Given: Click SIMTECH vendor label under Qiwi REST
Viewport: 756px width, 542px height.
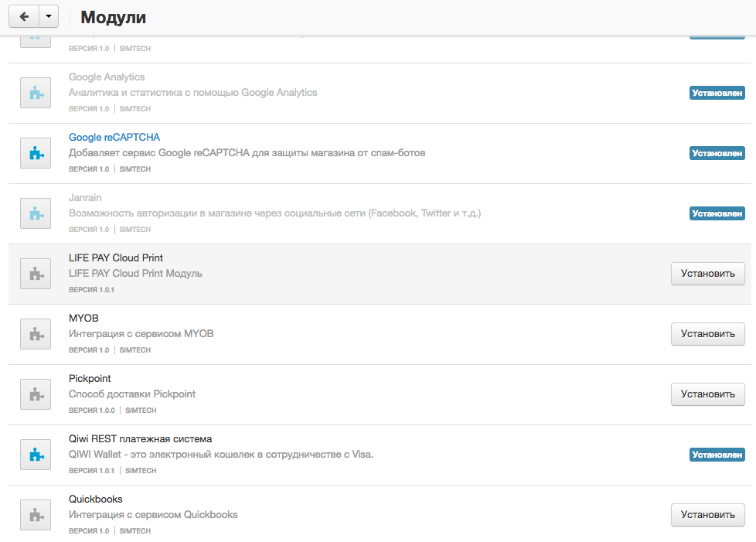Looking at the screenshot, I should (141, 471).
